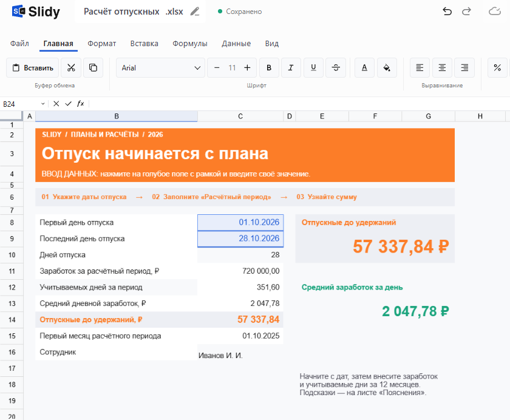
Task: Select cell Отпускные до удержаний, ₽
Action: pos(117,320)
